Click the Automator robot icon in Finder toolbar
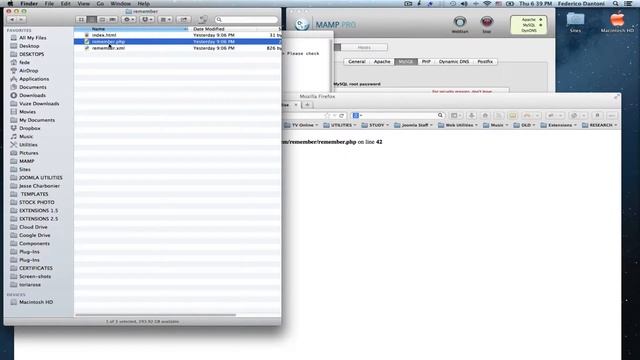 [203, 19]
